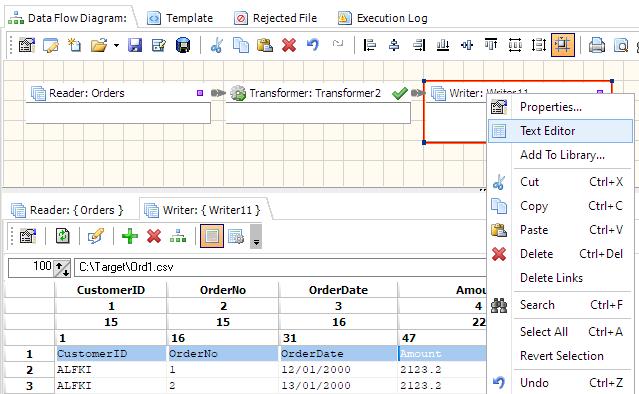Choose Copy in the context menu
The image size is (639, 394).
(x=560, y=206)
